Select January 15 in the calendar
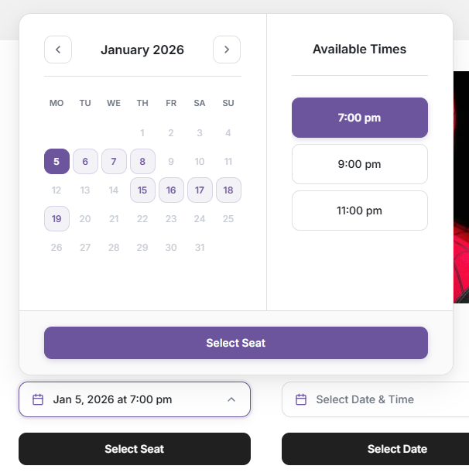Image resolution: width=469 pixels, height=476 pixels. tap(142, 190)
